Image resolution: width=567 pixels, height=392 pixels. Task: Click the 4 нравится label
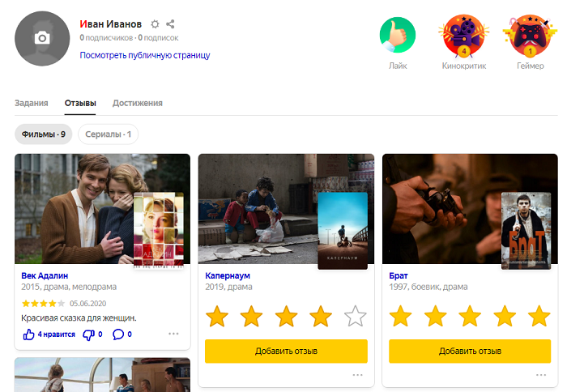click(57, 334)
